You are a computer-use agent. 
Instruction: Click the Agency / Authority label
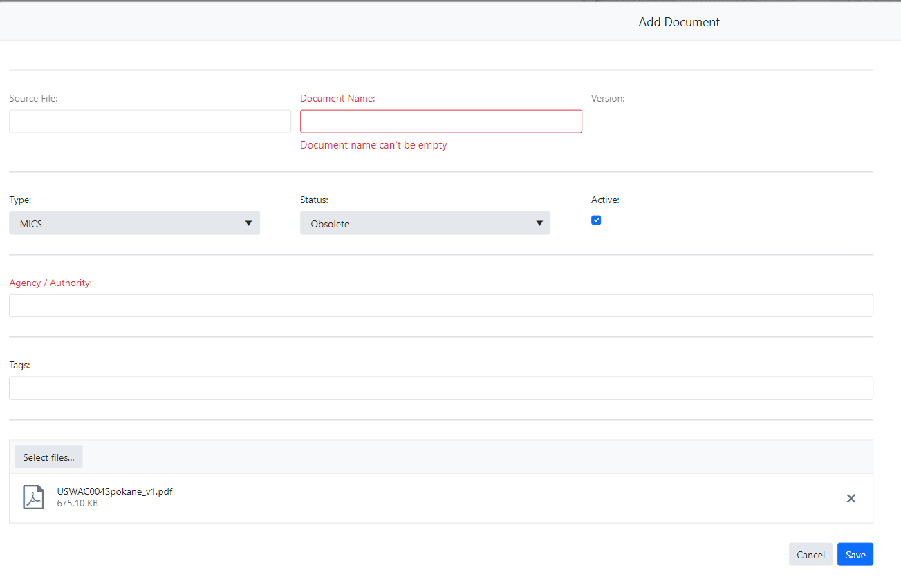(50, 283)
